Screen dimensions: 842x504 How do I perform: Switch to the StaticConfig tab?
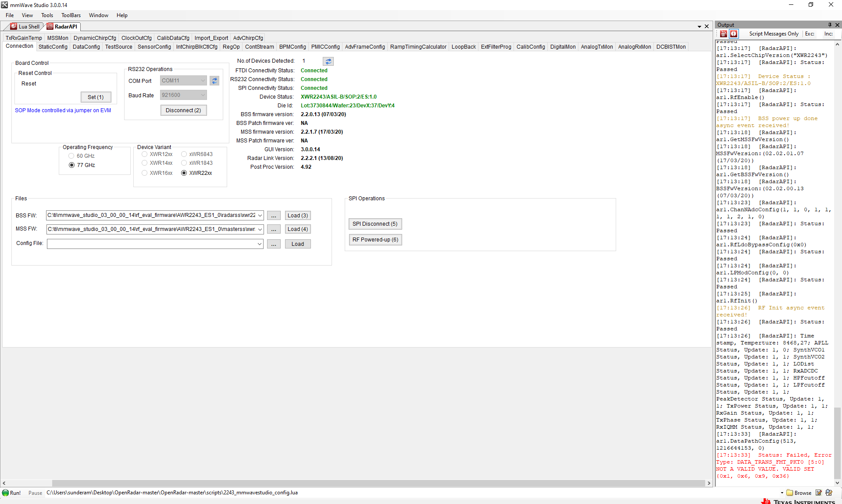tap(53, 47)
